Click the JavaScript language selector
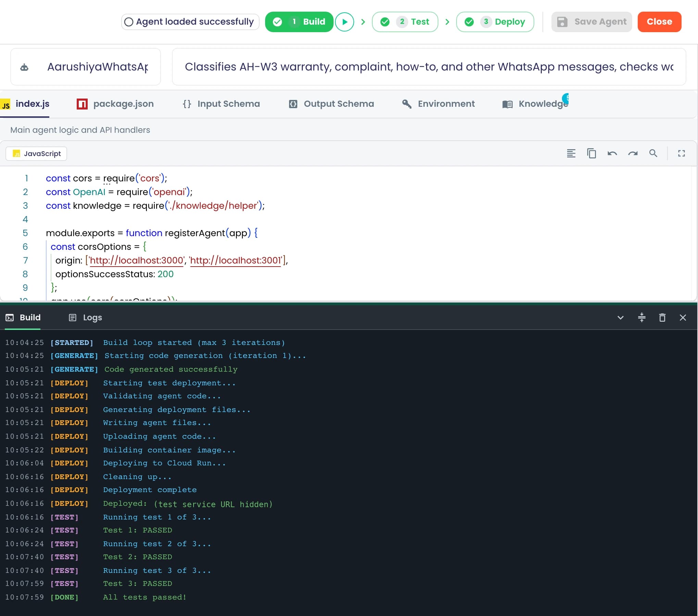The height and width of the screenshot is (616, 698). point(36,154)
